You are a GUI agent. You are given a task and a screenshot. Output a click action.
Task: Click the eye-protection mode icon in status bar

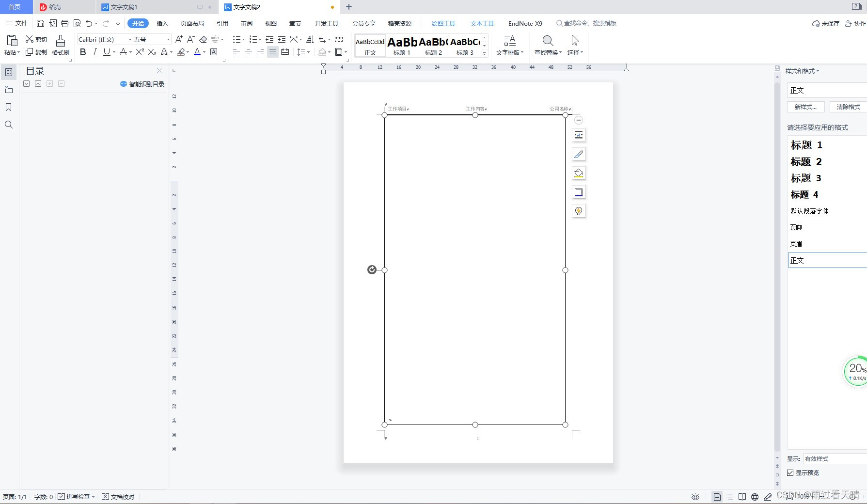695,497
